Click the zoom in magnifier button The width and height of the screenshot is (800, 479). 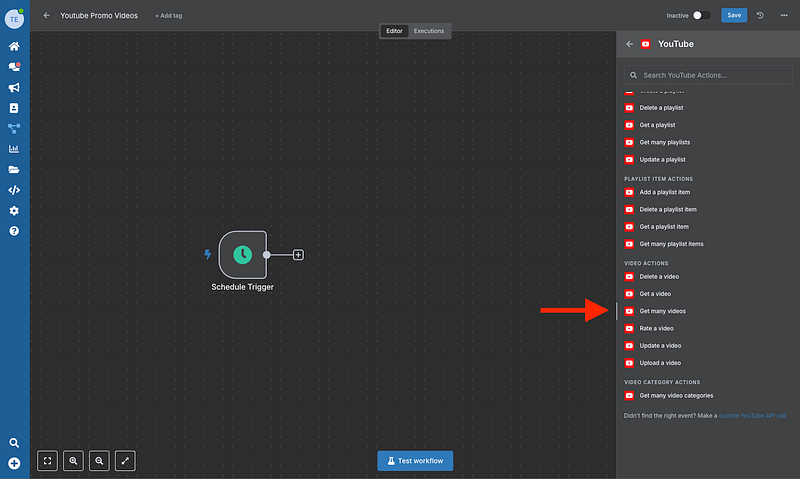(74, 461)
